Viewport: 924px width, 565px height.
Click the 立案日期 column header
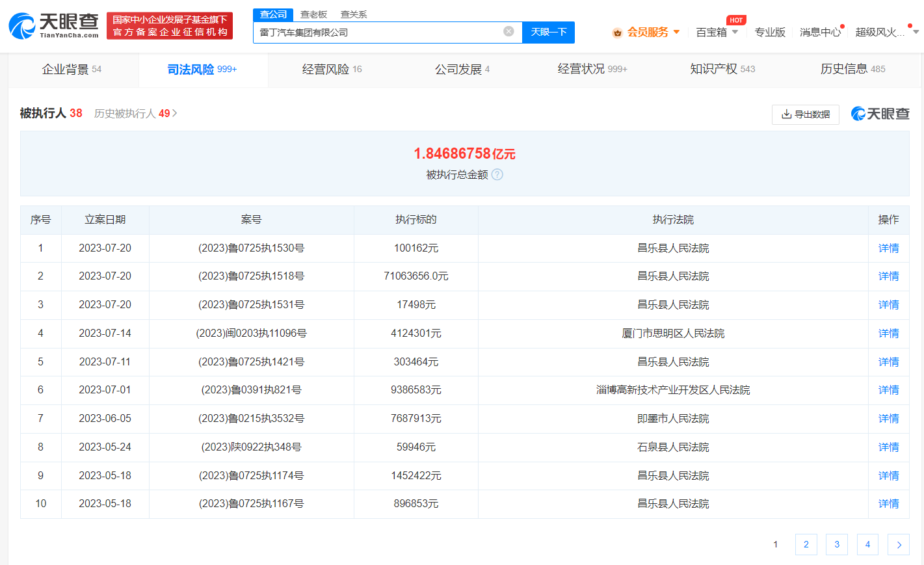coord(105,220)
